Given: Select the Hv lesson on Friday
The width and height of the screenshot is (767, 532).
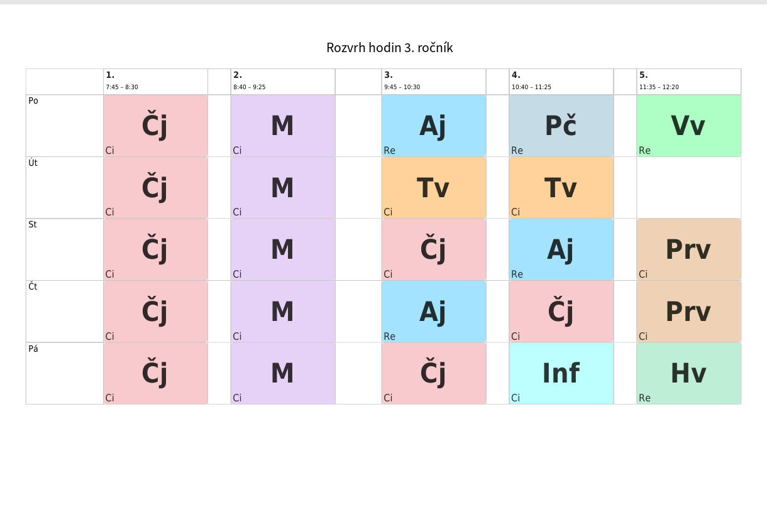Looking at the screenshot, I should pyautogui.click(x=688, y=373).
